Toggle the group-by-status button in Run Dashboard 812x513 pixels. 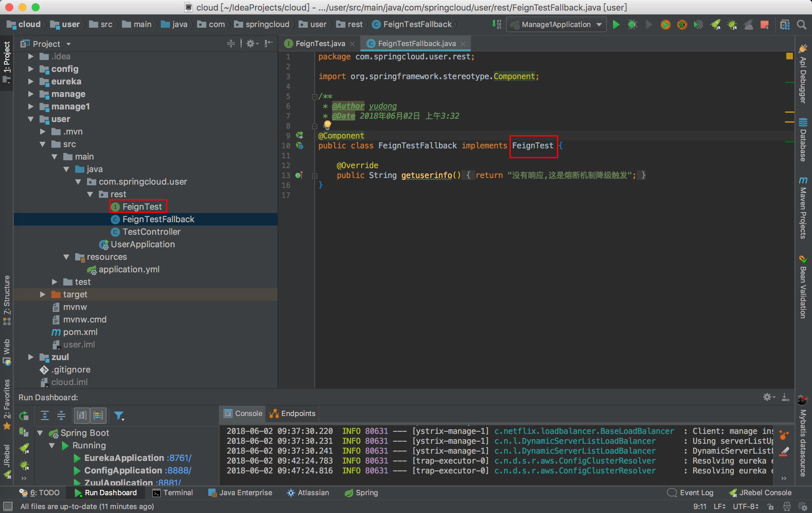coord(98,415)
